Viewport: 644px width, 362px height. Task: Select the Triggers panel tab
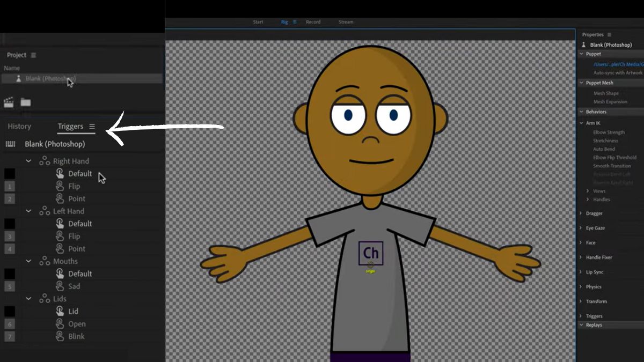pos(70,127)
